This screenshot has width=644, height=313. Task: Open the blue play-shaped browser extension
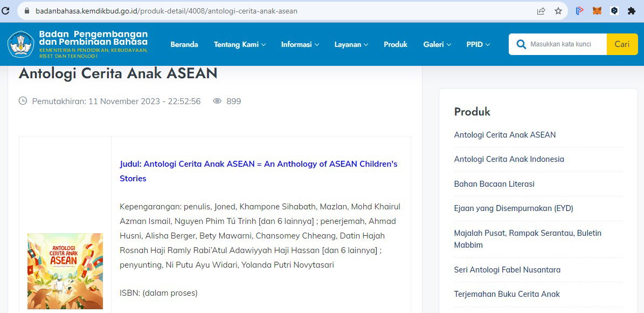[579, 11]
